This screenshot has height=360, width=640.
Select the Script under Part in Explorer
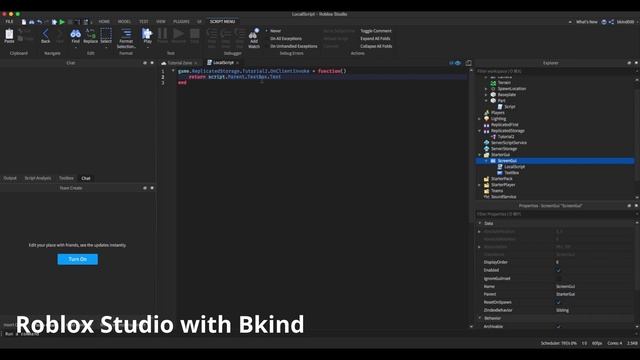coord(510,107)
